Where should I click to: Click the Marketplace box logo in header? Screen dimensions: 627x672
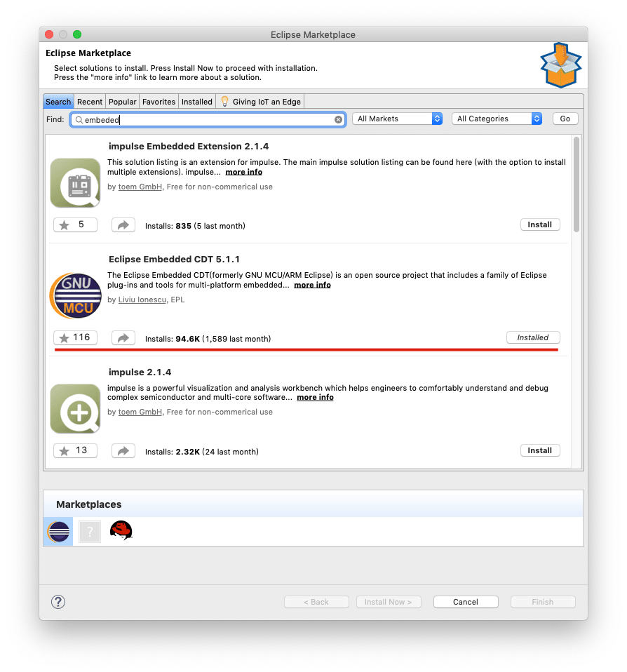(x=560, y=65)
